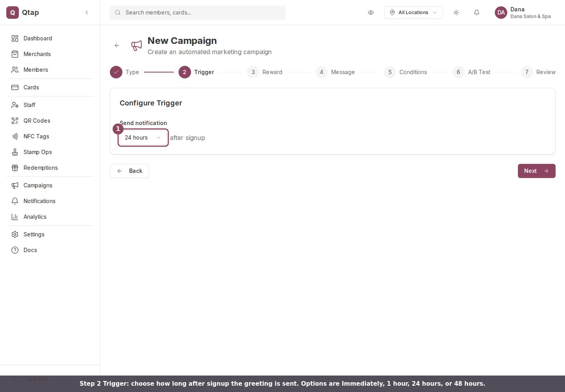Click "Create an automated marketing campaign" subtitle
Image resolution: width=565 pixels, height=392 pixels.
[x=210, y=52]
